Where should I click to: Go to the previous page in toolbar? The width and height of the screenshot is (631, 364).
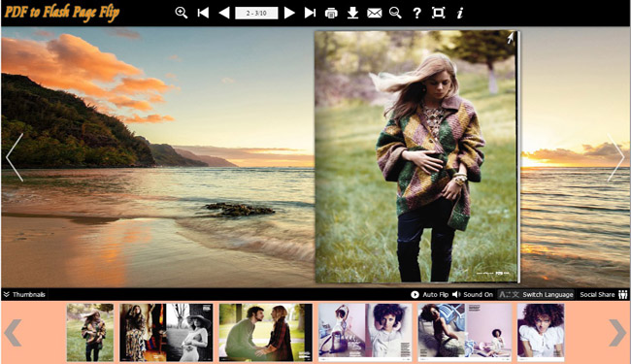point(223,13)
